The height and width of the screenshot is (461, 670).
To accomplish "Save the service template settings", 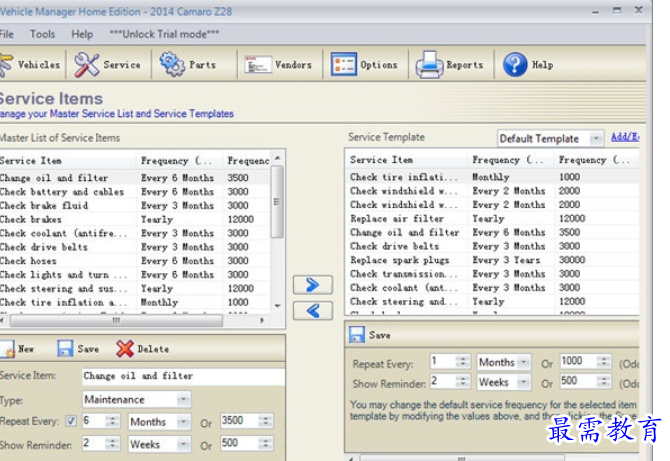I will coord(370,335).
